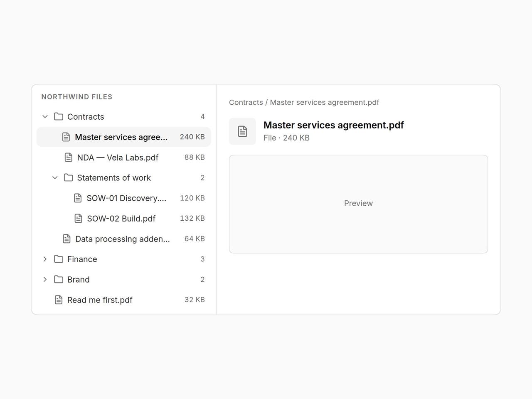Select the Statements of work folder label

pos(114,178)
